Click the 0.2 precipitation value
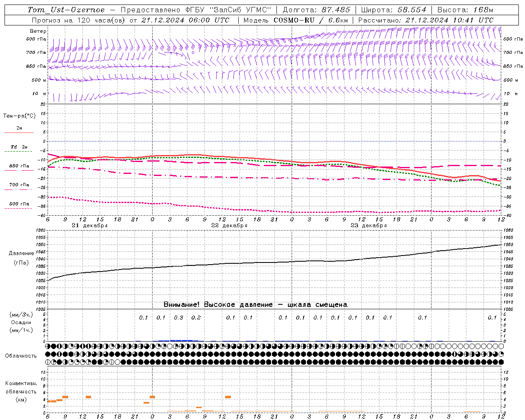 coord(196,317)
